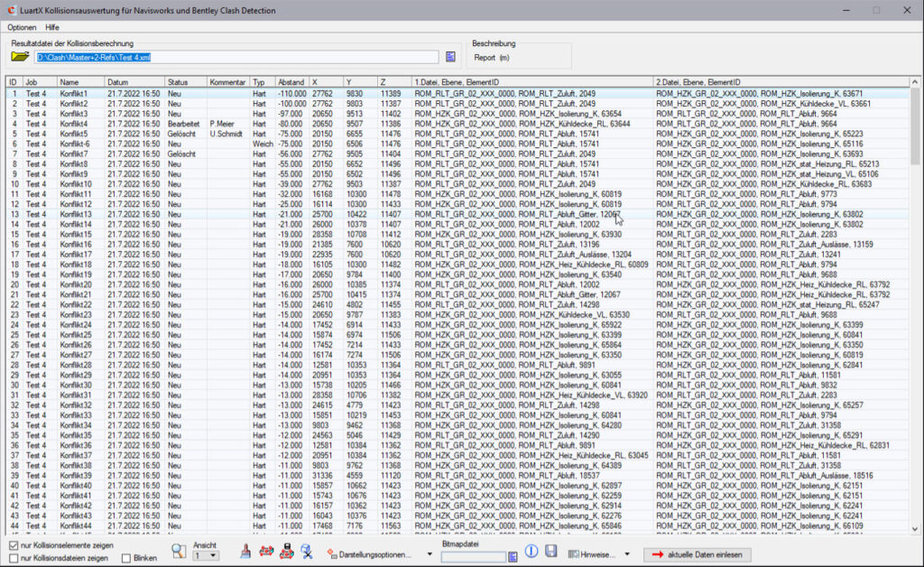Image resolution: width=924 pixels, height=567 pixels.
Task: Expand the Hinweise dropdown arrow
Action: [x=627, y=554]
